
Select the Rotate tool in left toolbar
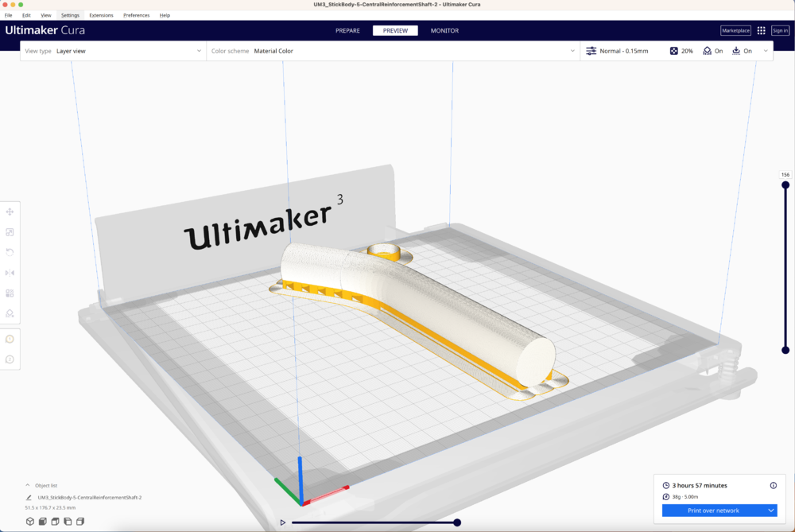pyautogui.click(x=10, y=253)
